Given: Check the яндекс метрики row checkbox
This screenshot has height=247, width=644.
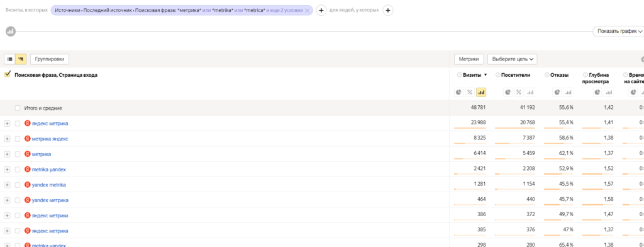Looking at the screenshot, I should tap(17, 215).
